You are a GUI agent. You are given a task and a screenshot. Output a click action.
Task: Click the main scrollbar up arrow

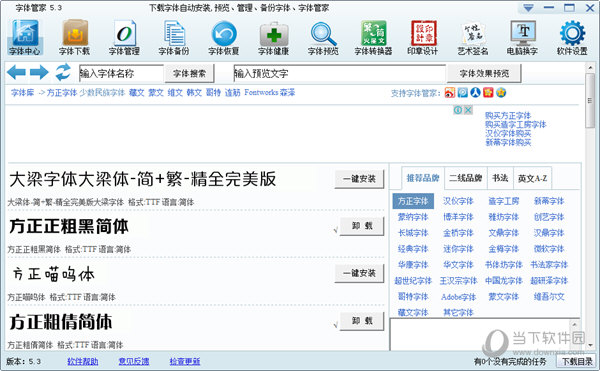click(590, 68)
